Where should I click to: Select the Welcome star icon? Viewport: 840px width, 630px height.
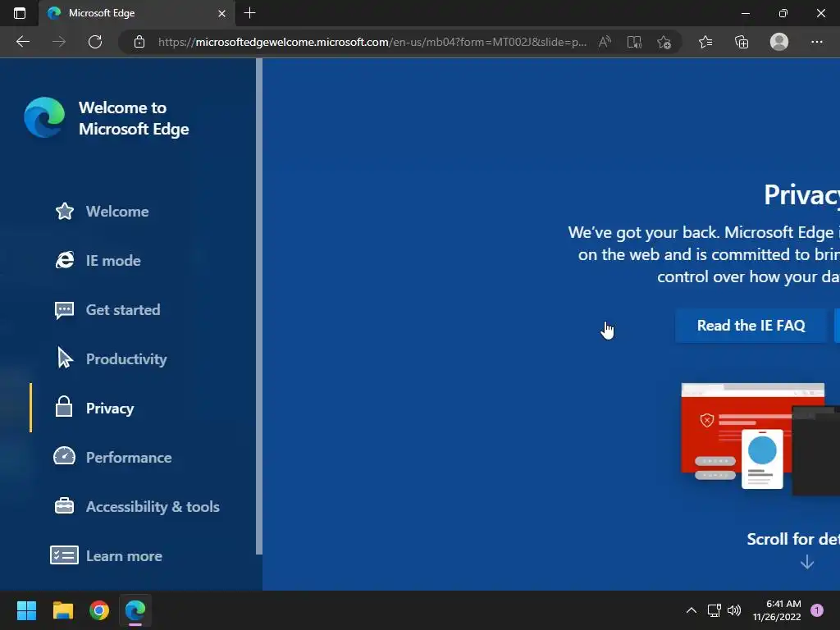(x=64, y=211)
